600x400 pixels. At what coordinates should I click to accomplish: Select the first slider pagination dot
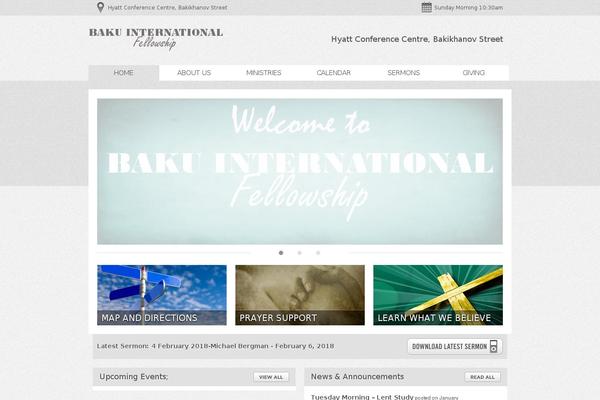(281, 253)
